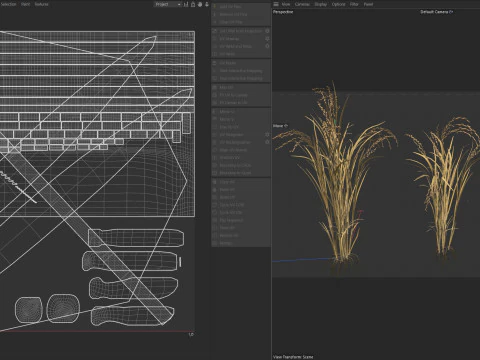Open the Project dropdown in UV editor toolbar

pyautogui.click(x=168, y=4)
